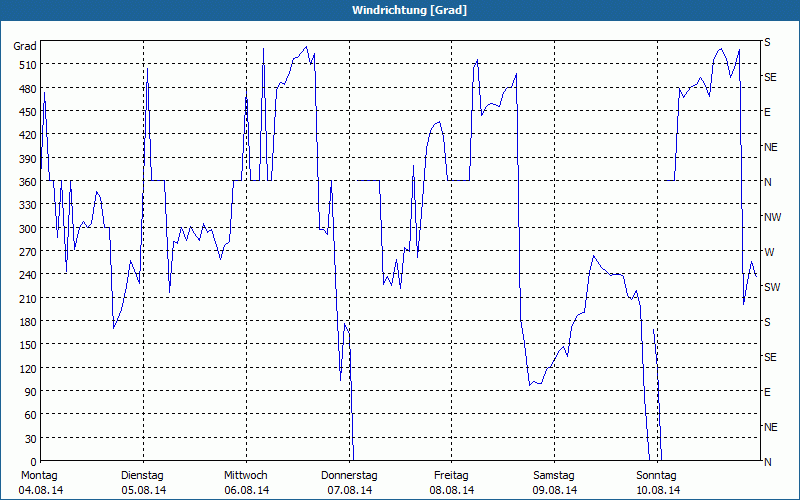Click the y-axis value 390

pos(28,159)
